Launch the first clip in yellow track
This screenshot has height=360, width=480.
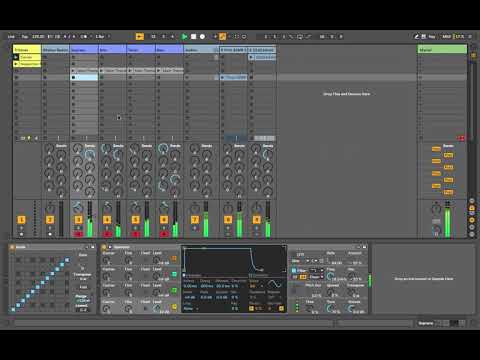16,57
